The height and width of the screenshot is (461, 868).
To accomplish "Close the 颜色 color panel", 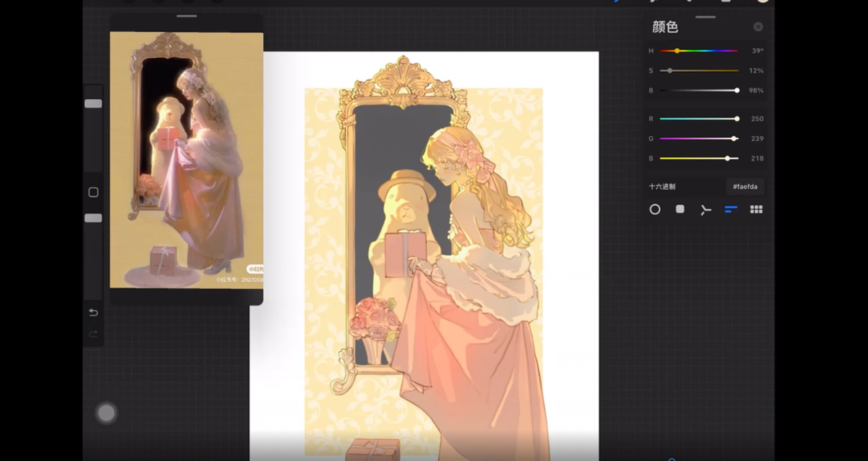I will point(758,27).
